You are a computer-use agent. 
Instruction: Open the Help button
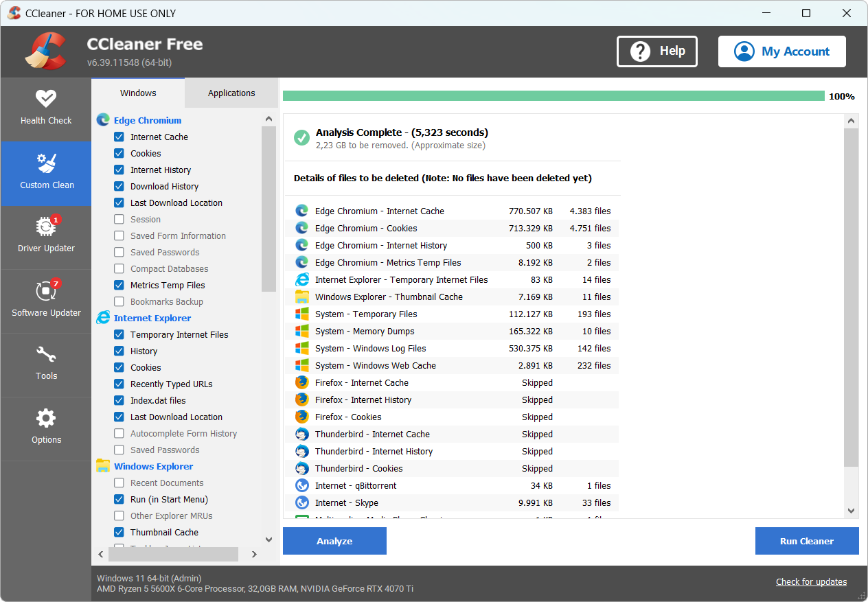(x=657, y=51)
